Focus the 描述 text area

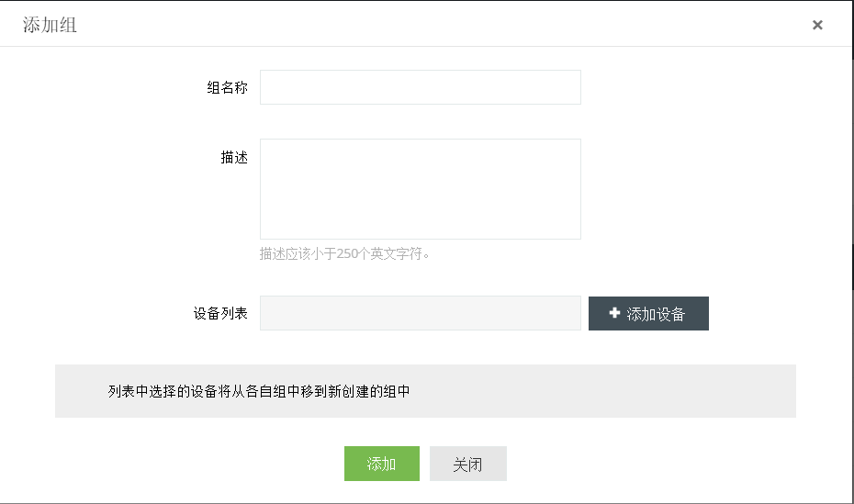[x=420, y=189]
